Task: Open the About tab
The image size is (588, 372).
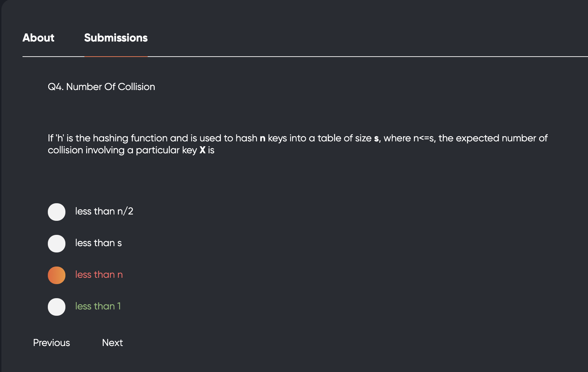Action: point(38,38)
